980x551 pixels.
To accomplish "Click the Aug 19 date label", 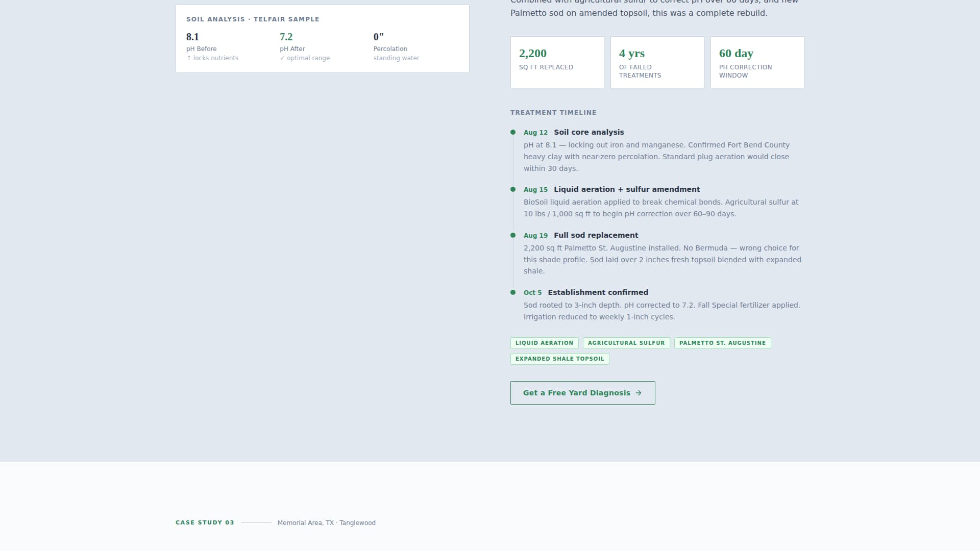I will [x=535, y=236].
